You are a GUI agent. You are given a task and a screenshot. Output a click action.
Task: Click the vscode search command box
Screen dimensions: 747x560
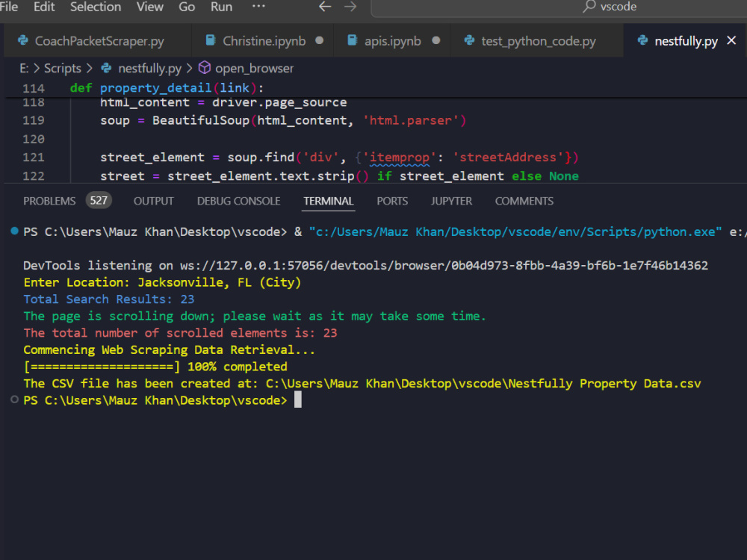559,7
